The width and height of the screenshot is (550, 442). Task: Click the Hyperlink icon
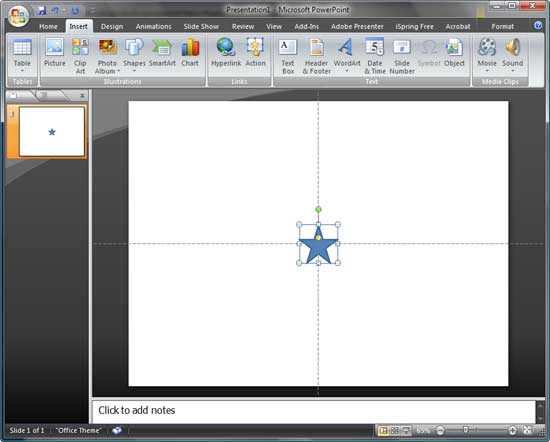coord(226,47)
